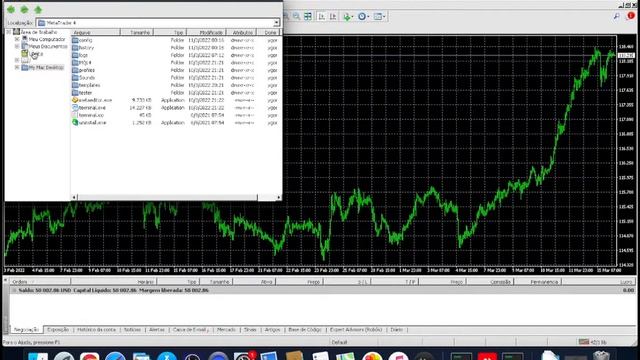
Task: Expand the Meu Computador tree node
Action: [x=17, y=39]
